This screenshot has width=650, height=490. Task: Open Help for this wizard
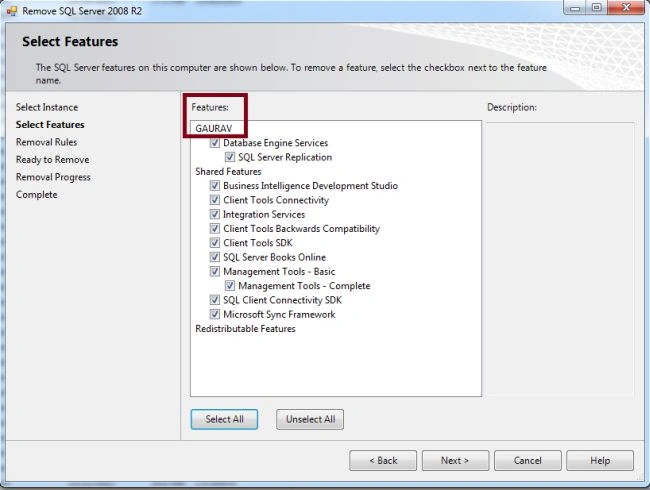pyautogui.click(x=600, y=461)
